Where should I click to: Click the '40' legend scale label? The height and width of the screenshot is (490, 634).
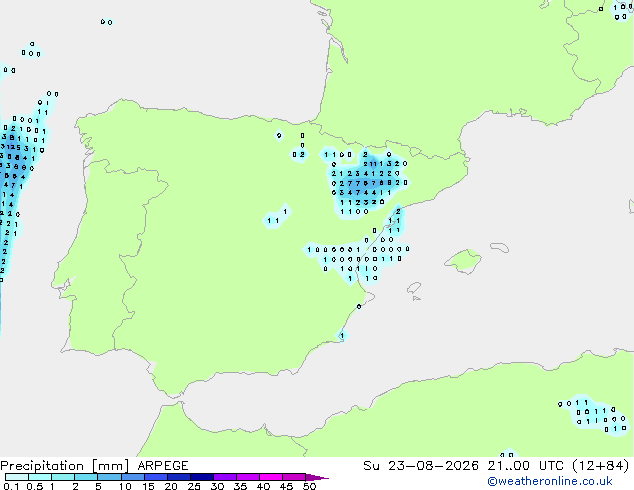[263, 486]
